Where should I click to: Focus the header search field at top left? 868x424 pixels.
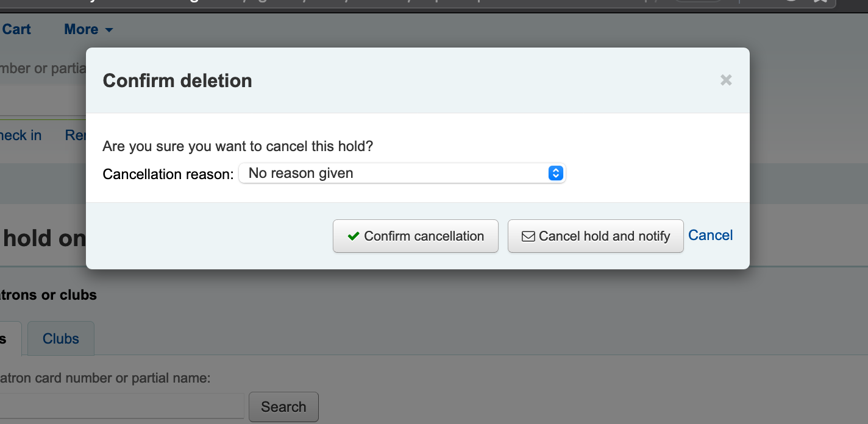pos(43,97)
